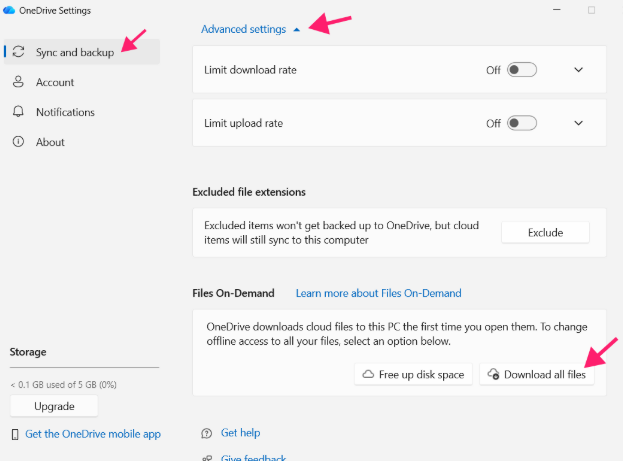Expand the Limit download rate options

point(578,70)
